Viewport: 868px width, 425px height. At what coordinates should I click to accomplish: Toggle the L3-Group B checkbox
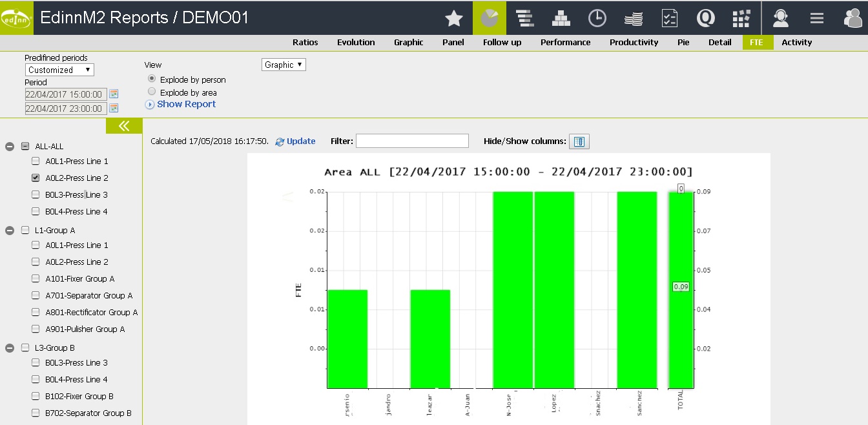click(x=25, y=347)
